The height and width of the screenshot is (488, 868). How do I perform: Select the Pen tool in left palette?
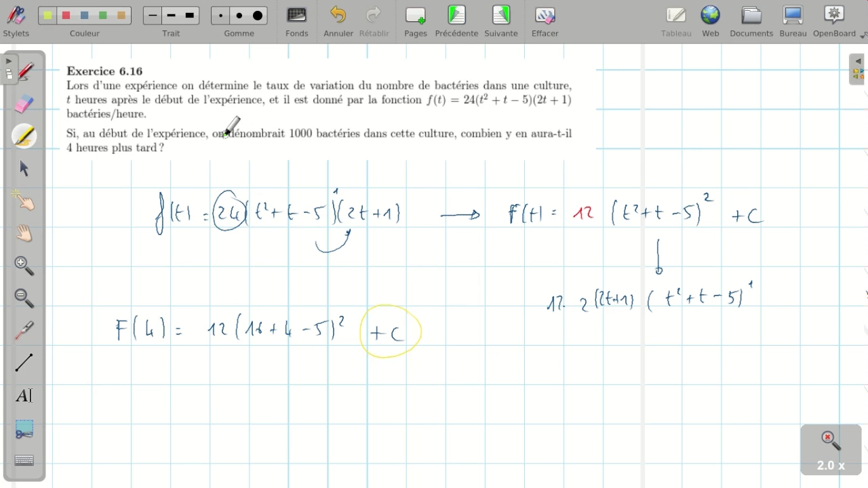[24, 71]
